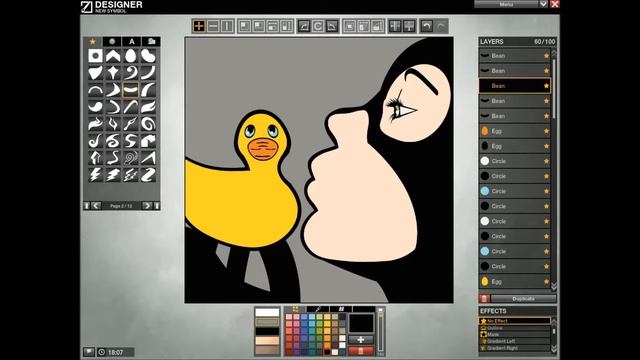
Task: Click the Effects list scroll-down arrow
Action: [x=554, y=348]
